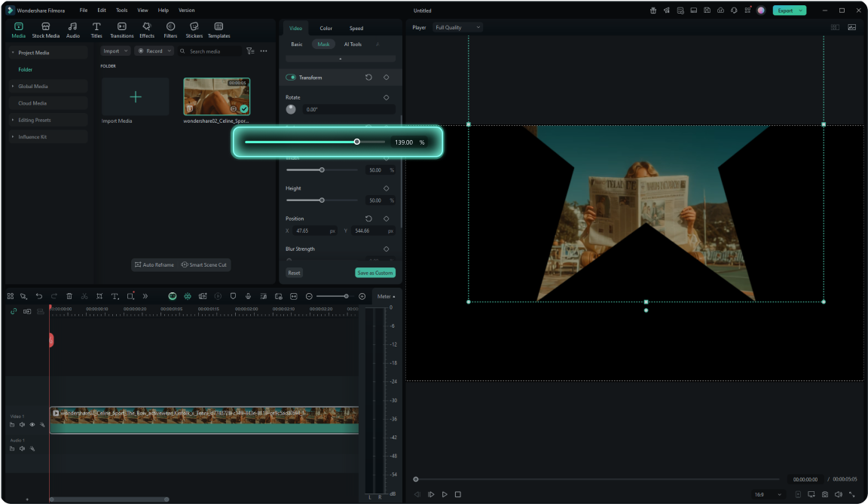This screenshot has width=868, height=504.
Task: Change the Full Quality player setting
Action: 457,27
